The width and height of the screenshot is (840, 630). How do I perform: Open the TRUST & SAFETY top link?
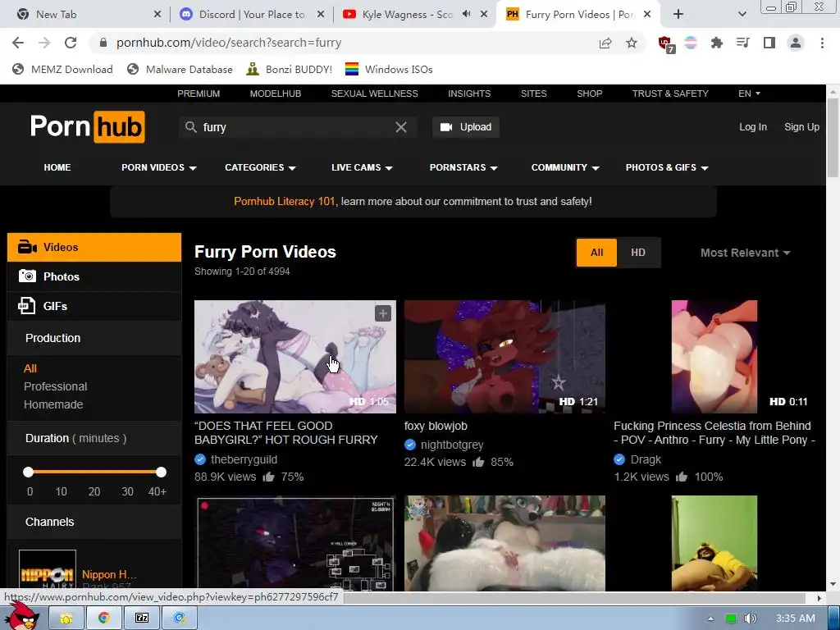[670, 94]
